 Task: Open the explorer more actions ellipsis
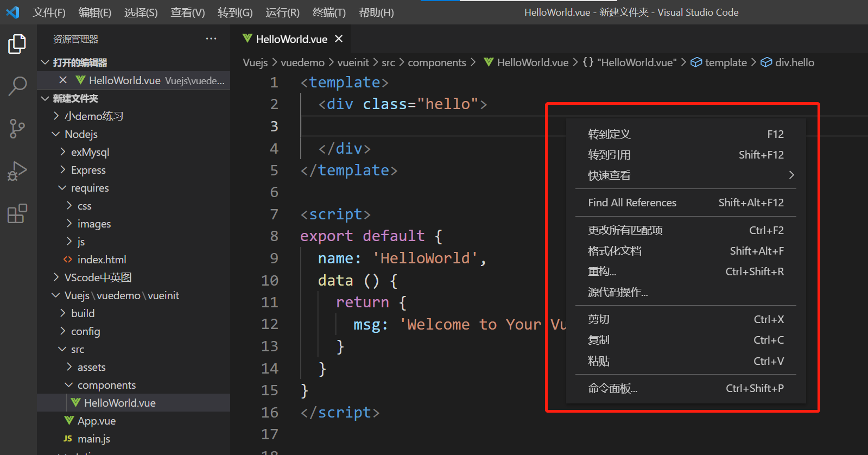tap(211, 39)
